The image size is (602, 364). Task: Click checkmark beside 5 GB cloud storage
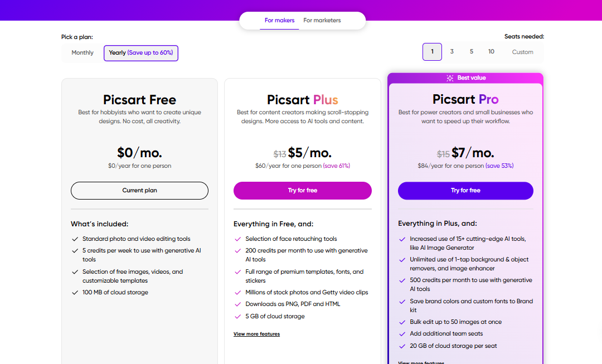(x=237, y=317)
